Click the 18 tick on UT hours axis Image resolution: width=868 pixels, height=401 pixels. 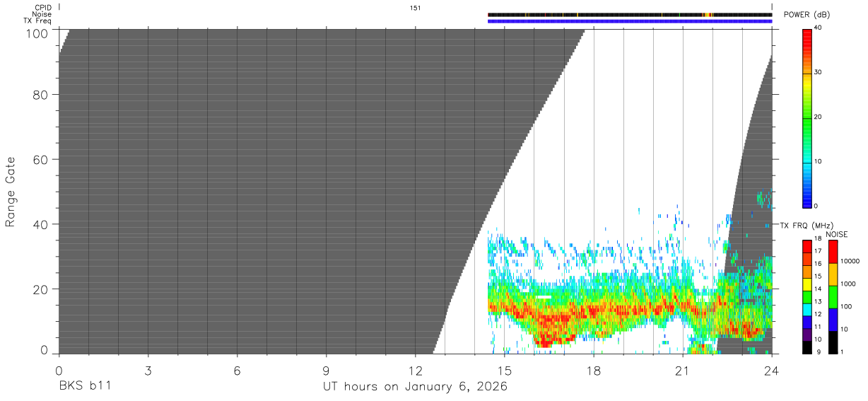(594, 371)
